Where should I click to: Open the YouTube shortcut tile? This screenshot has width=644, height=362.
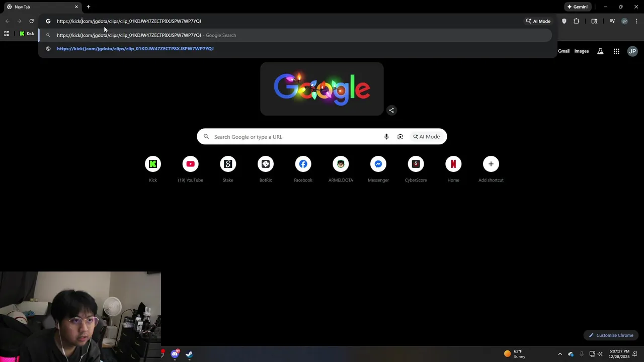[190, 170]
